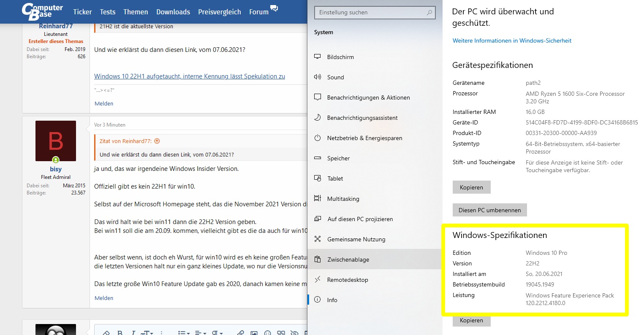
Task: Select the Tablet icon in sidebar
Action: coord(318,178)
